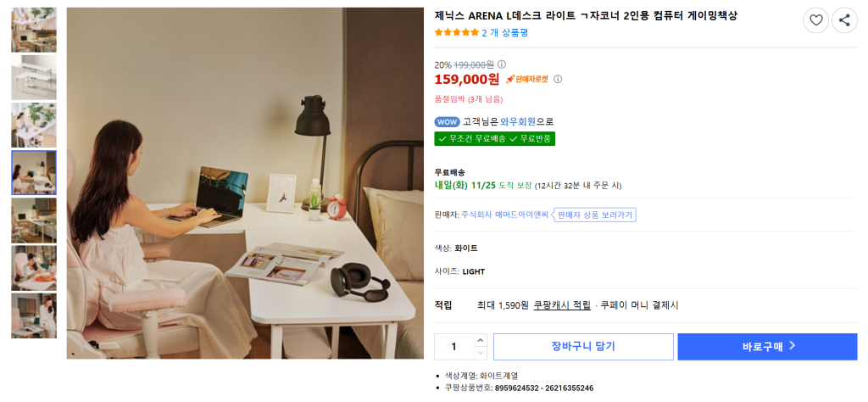Select the second thumbnail showing white desks

coord(34,78)
